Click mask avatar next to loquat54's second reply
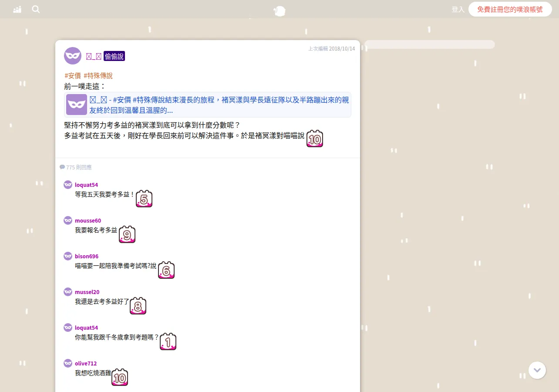The image size is (559, 392). [x=68, y=328]
